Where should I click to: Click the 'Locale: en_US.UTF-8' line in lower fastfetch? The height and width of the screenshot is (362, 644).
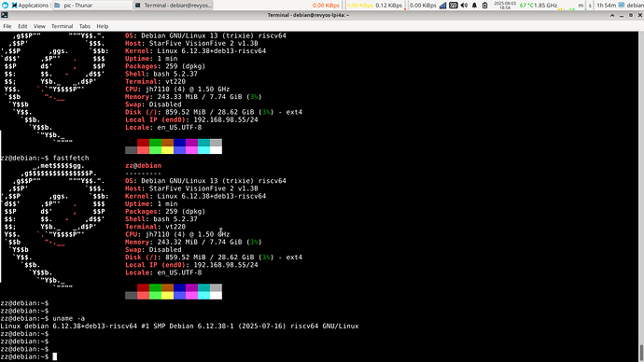[163, 273]
